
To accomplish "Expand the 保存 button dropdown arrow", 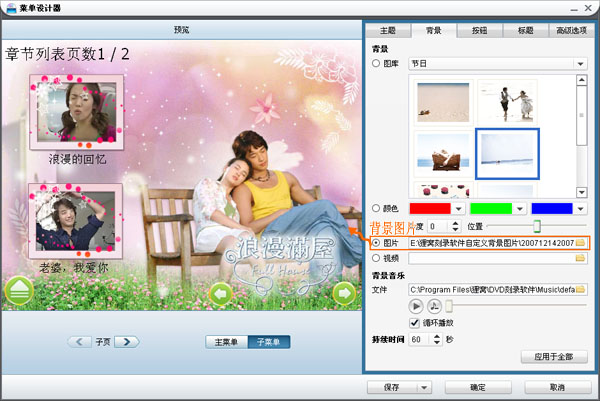I will click(x=424, y=387).
